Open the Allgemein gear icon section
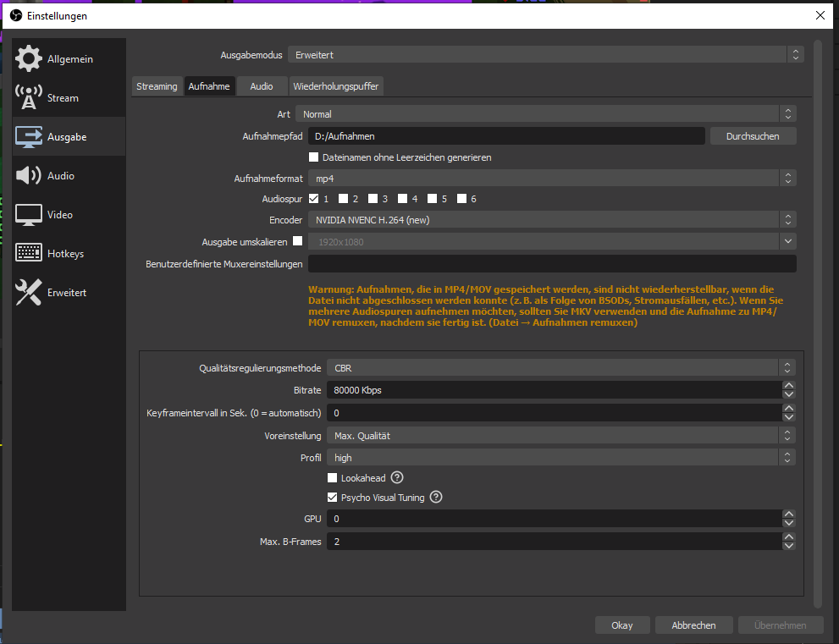Screen dimensions: 839x644 [29, 59]
